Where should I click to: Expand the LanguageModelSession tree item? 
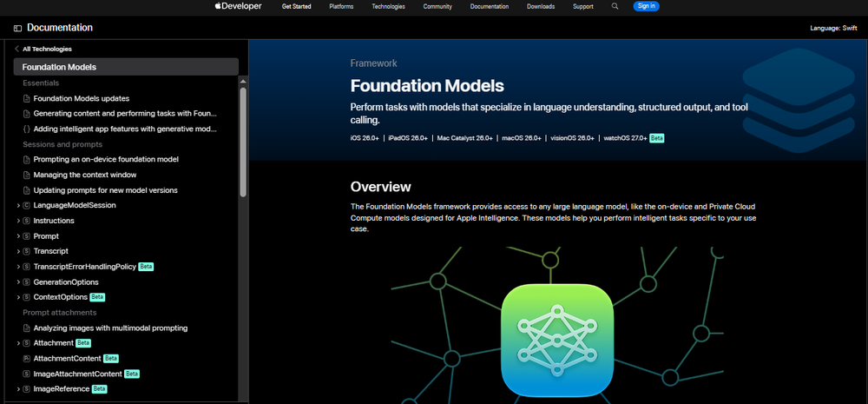[x=18, y=206]
